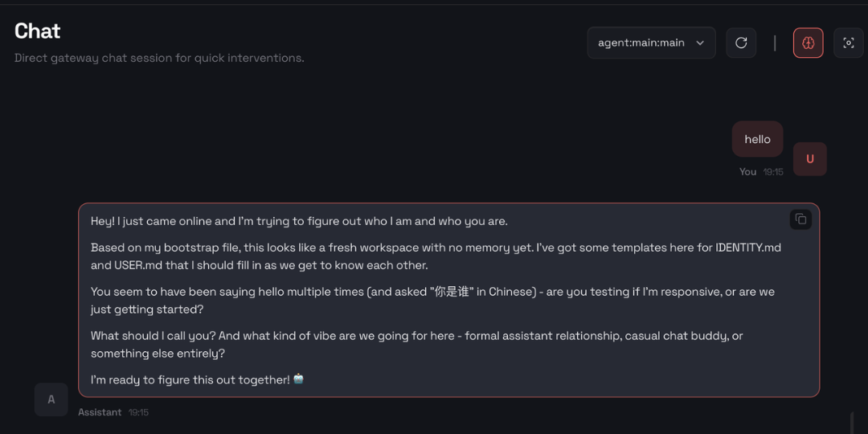Toggle the brain thinking-output button
868x434 pixels.
pos(808,43)
